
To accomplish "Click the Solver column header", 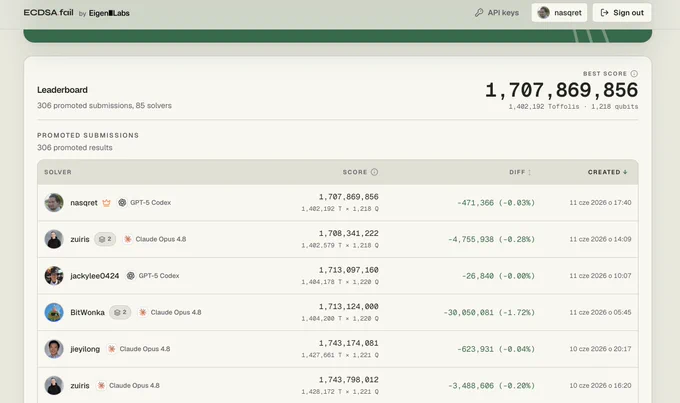I will pos(58,172).
